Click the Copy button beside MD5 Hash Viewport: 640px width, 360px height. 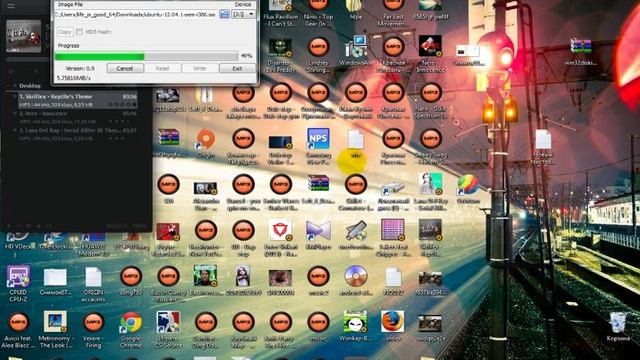(64, 32)
